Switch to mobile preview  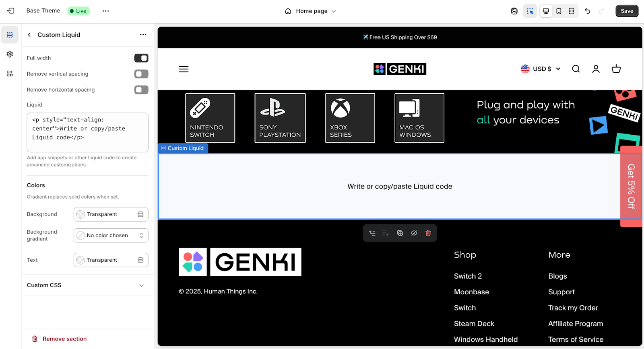pyautogui.click(x=559, y=11)
